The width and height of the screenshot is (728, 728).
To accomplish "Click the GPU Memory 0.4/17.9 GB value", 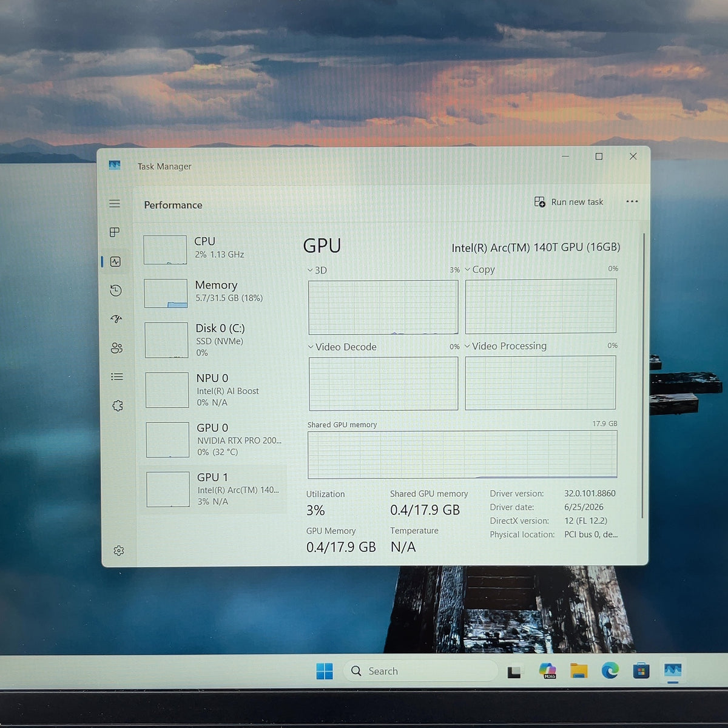I will tap(341, 547).
